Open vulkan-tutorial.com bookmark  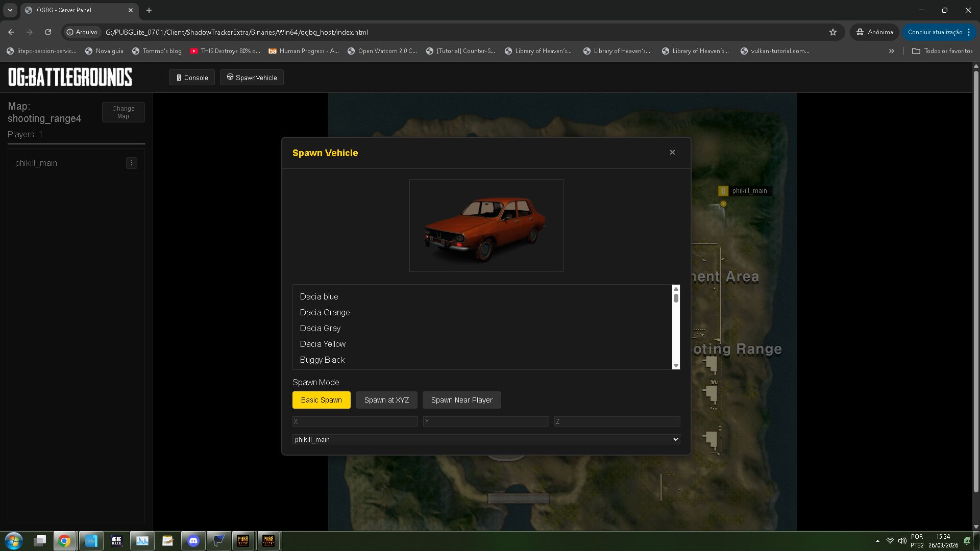[775, 51]
